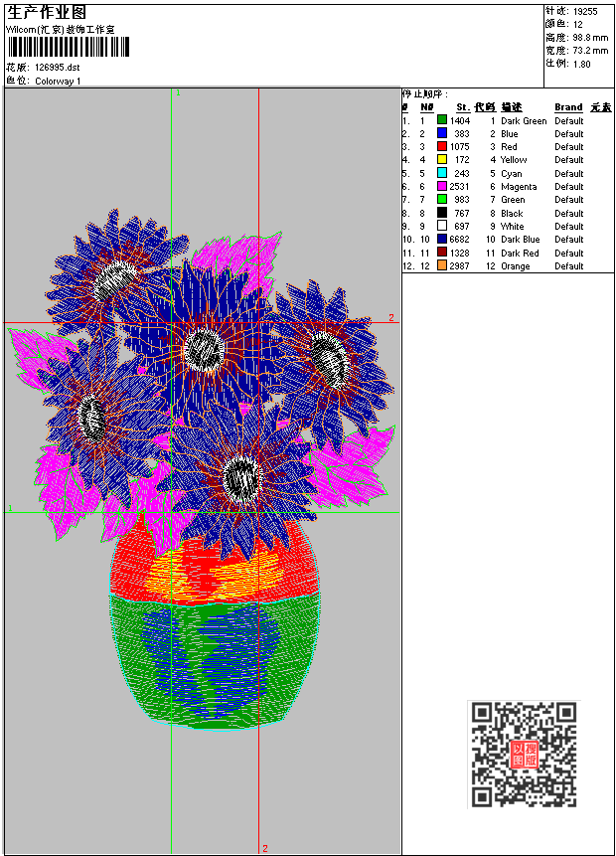
Task: Click the 'White' description text
Action: point(513,226)
